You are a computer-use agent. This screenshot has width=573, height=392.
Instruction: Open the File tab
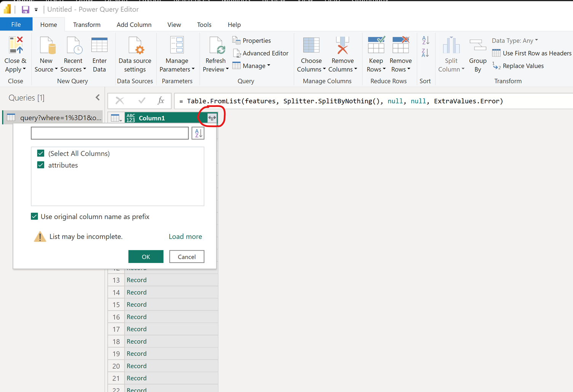[16, 24]
